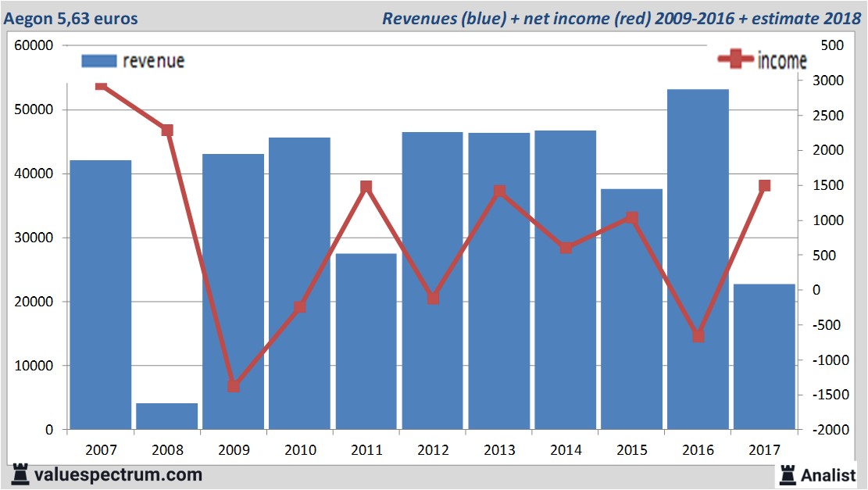Select the 2017 revenue bar
868x490 pixels.
coord(765,356)
